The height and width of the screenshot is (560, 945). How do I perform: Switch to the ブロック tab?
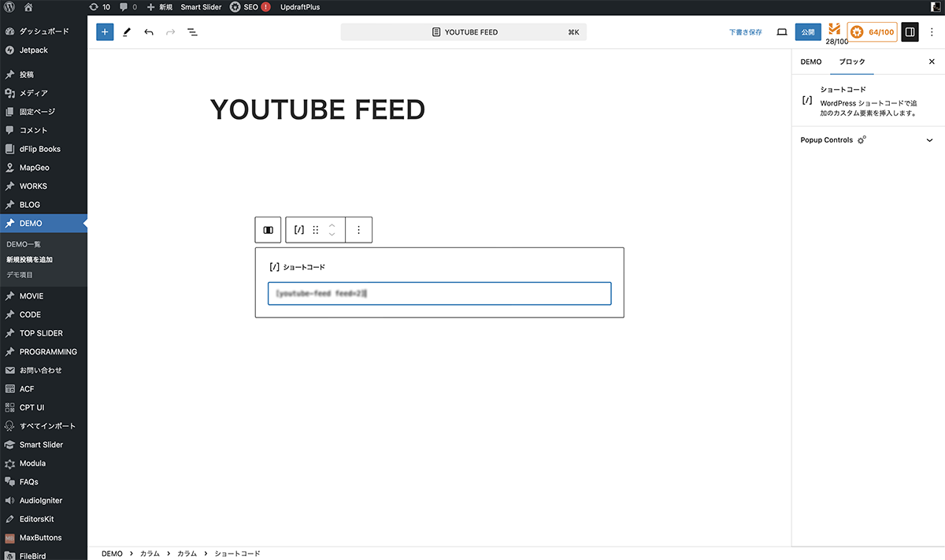click(851, 61)
